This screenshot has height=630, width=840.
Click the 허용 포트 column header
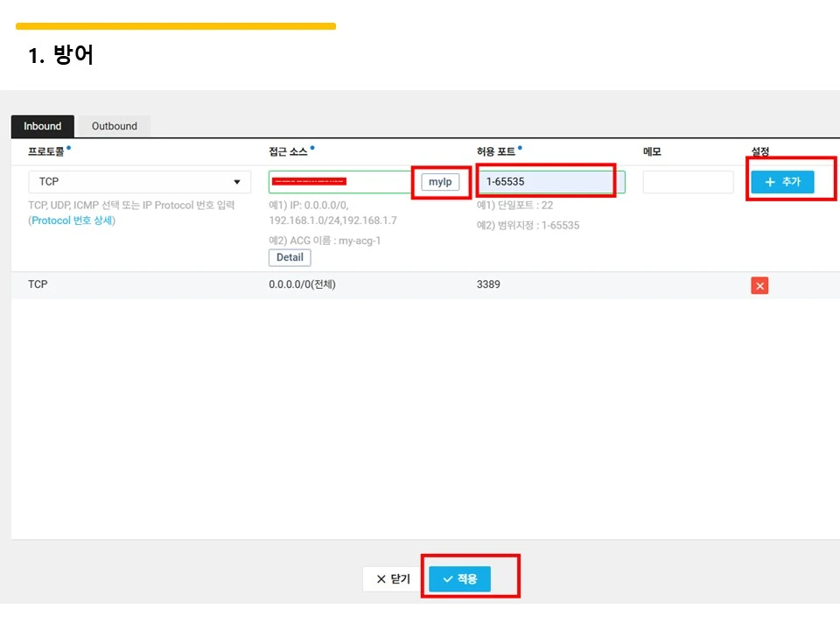(x=496, y=151)
